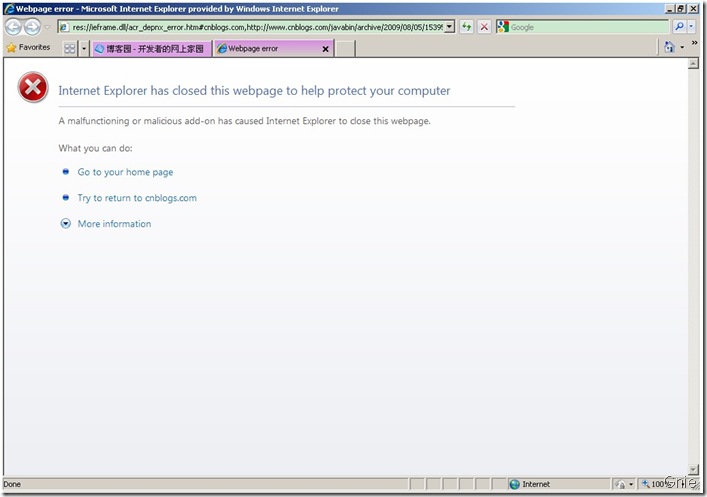Click inside the Google search box
The width and height of the screenshot is (707, 497).
tap(588, 27)
